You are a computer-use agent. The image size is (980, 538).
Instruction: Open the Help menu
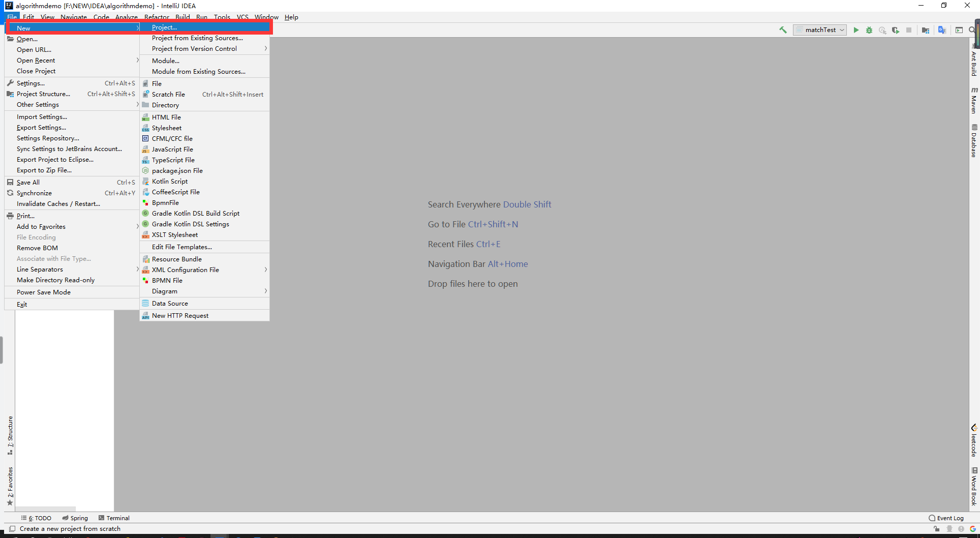pos(291,17)
